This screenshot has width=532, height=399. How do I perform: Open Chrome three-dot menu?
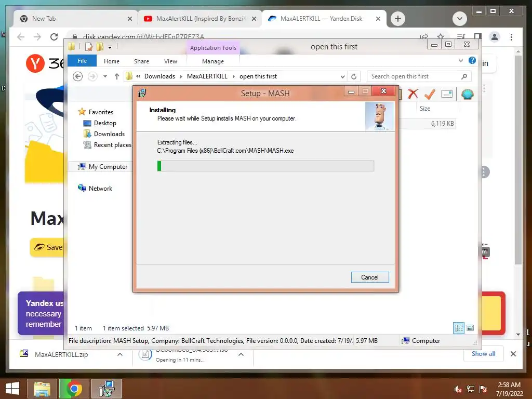point(511,37)
